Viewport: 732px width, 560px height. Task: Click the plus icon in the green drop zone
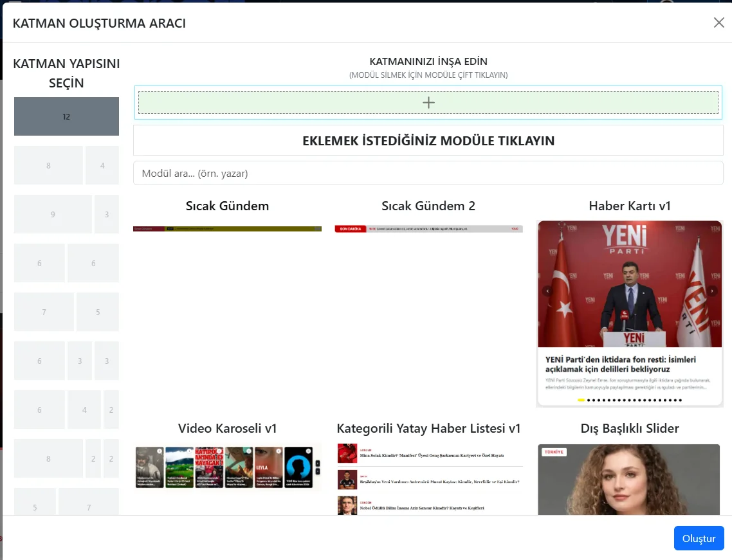428,103
